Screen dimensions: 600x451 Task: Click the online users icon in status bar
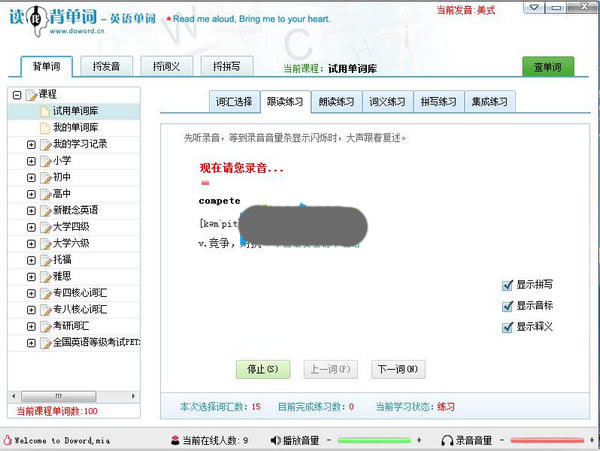(175, 440)
